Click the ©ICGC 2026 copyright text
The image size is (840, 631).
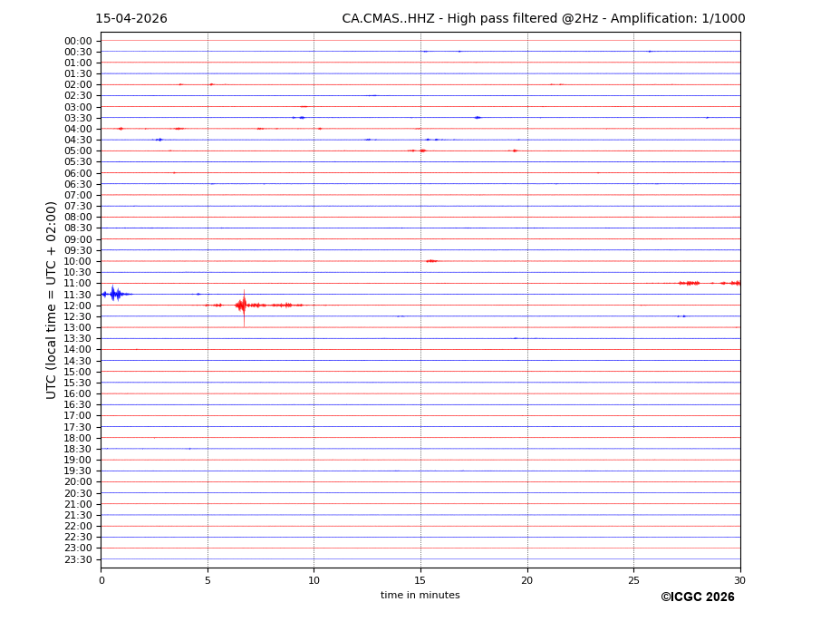697,597
